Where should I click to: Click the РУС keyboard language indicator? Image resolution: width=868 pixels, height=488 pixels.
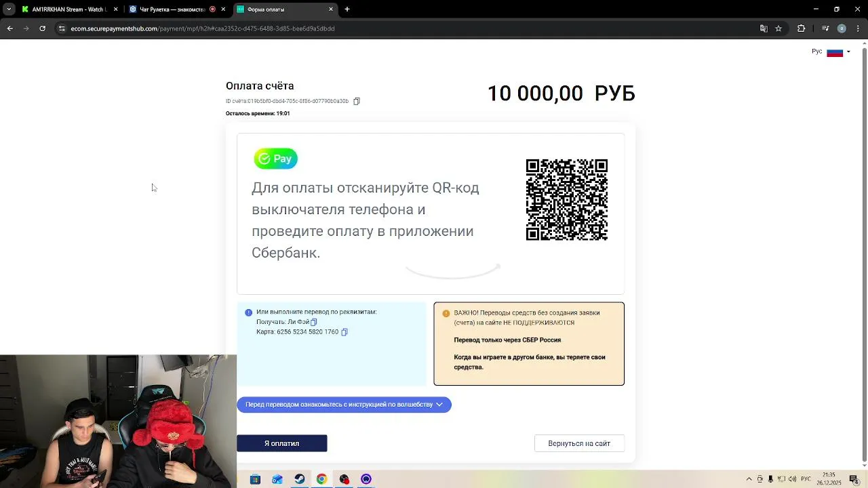coord(804,479)
